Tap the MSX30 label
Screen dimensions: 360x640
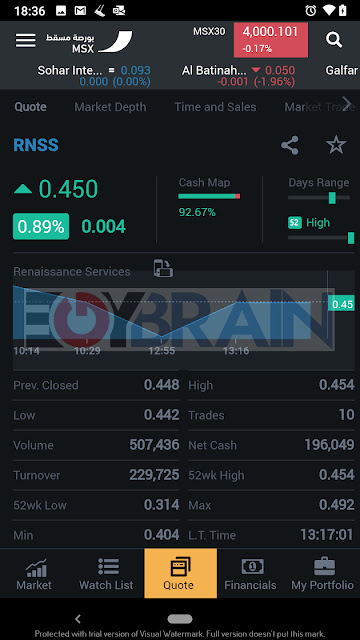(x=209, y=31)
